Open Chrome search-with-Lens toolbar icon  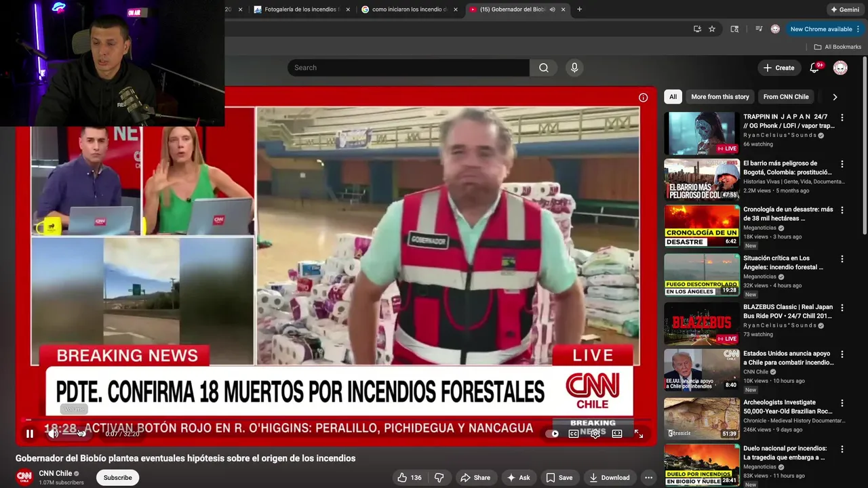(x=734, y=29)
